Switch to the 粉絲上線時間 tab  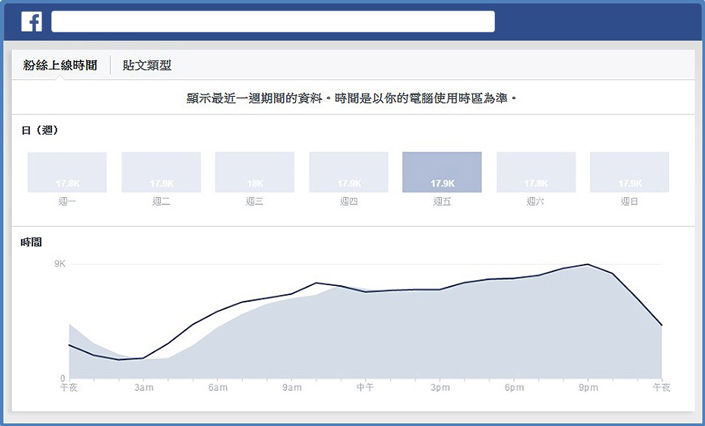point(61,65)
